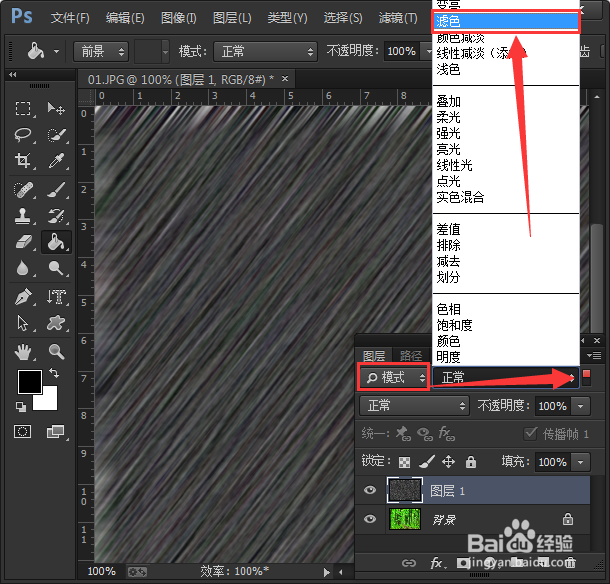Toggle lock all padlock icon
Viewport: 610px width, 584px height.
471,462
